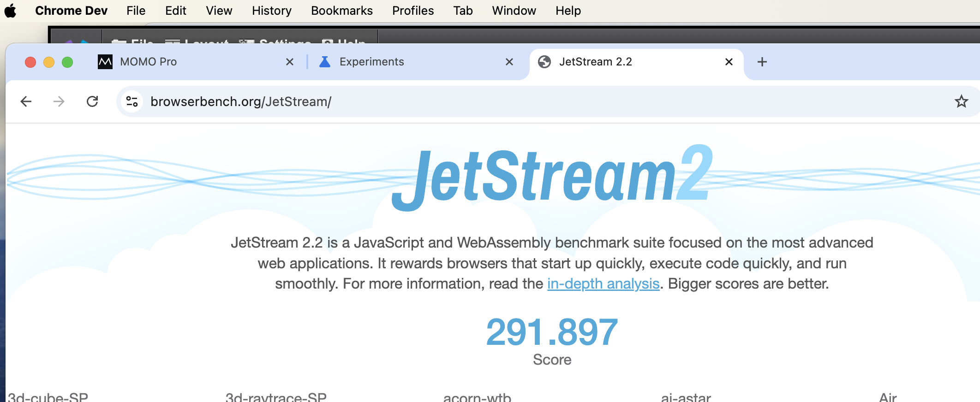Viewport: 980px width, 402px height.
Task: Click the red close window button
Action: 30,62
